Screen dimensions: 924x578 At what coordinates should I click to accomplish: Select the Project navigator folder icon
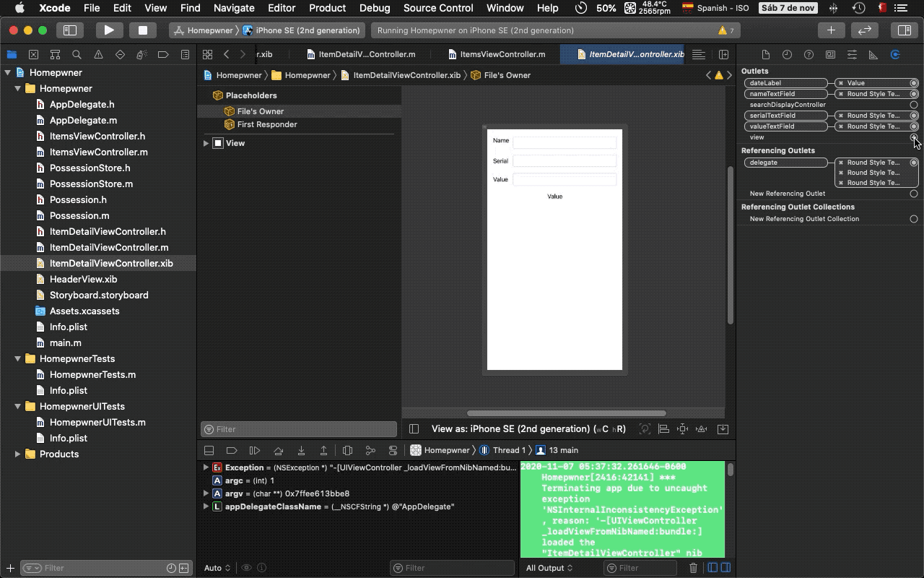tap(12, 54)
